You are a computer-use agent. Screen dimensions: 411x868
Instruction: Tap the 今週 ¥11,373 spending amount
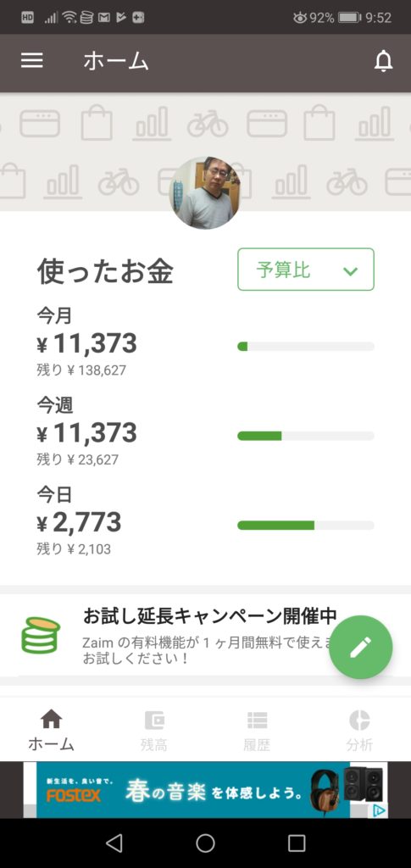(x=86, y=433)
